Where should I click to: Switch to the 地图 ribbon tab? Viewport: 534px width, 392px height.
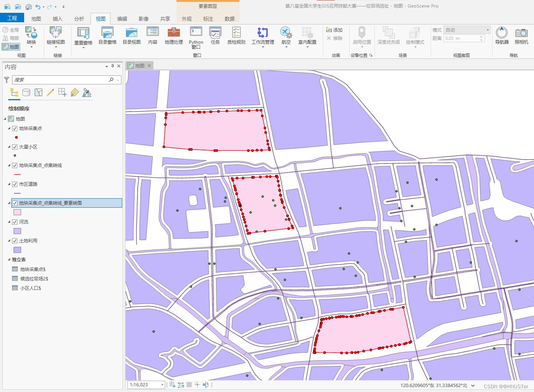click(x=36, y=18)
